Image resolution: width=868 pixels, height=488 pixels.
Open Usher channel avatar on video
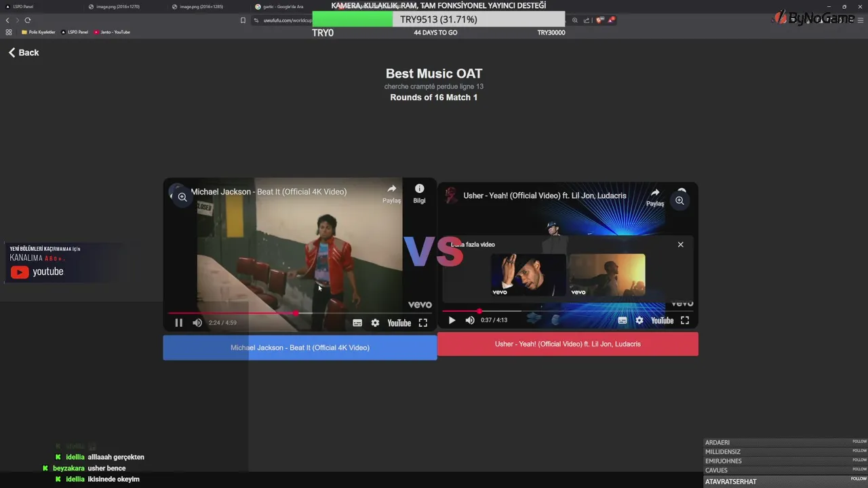pyautogui.click(x=451, y=196)
